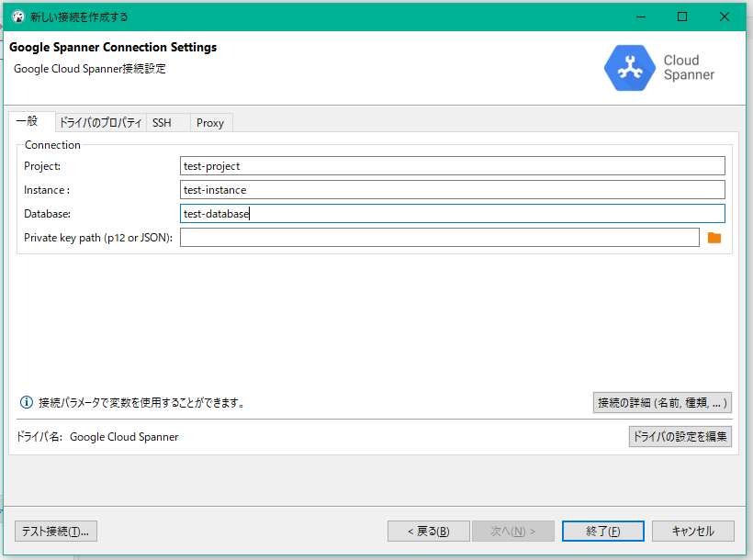Viewport: 753px width, 560px height.
Task: Run テスト接続(T)... button
Action: 56,532
